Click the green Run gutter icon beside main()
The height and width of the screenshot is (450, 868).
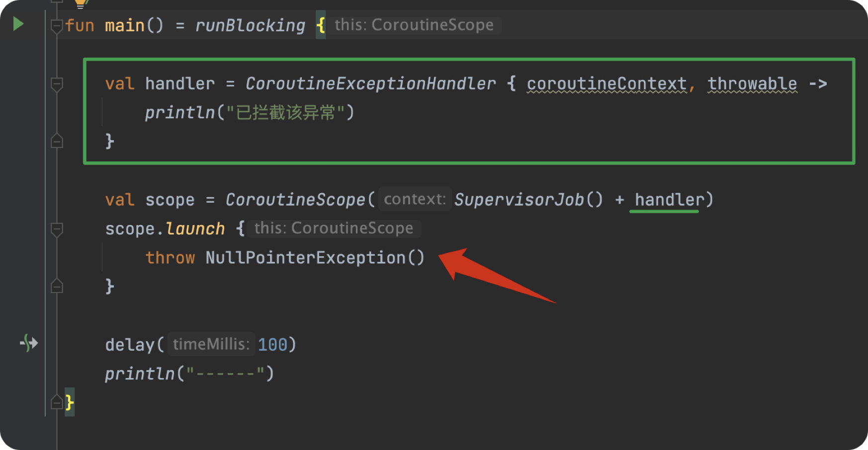(18, 24)
